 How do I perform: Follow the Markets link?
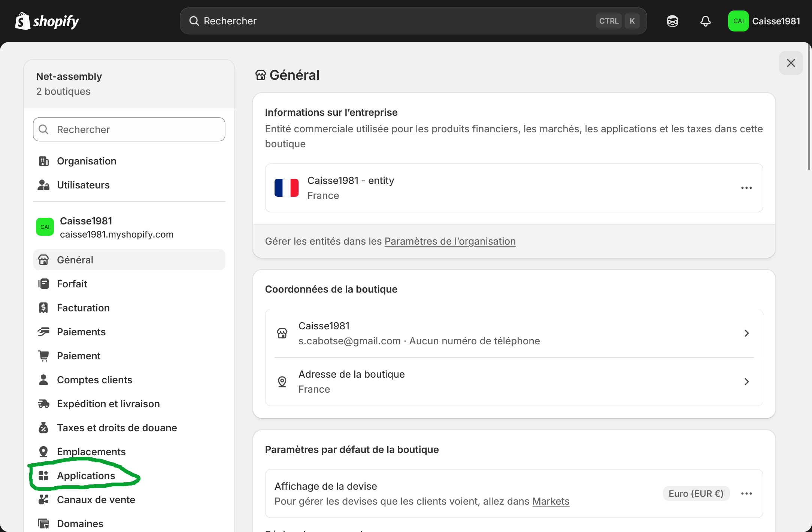coord(551,501)
